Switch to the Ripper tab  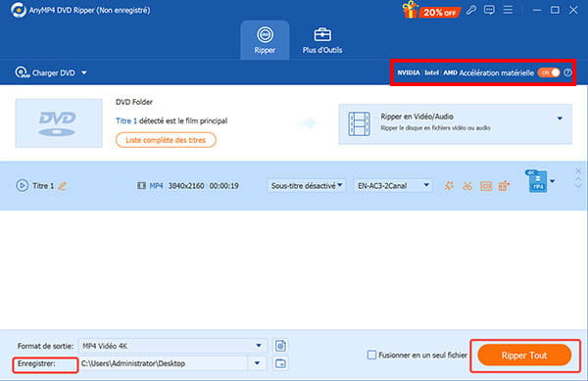tap(265, 40)
